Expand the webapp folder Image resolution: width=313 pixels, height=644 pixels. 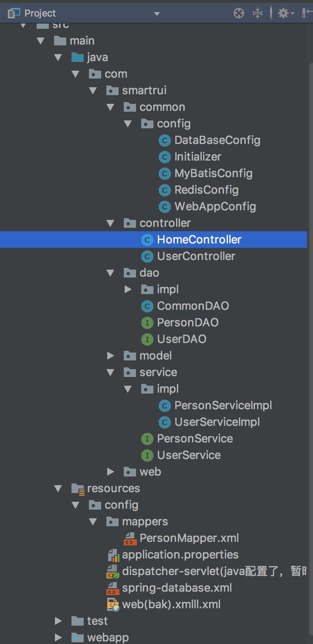(58, 638)
